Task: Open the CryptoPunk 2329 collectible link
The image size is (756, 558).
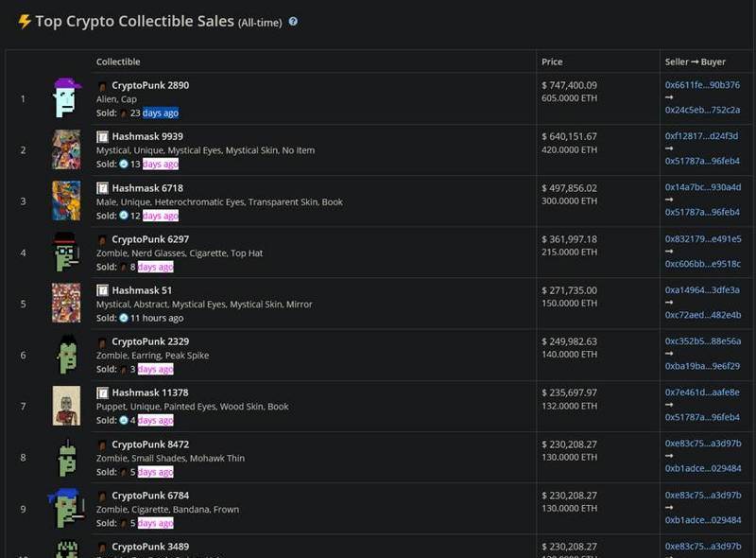Action: 150,341
